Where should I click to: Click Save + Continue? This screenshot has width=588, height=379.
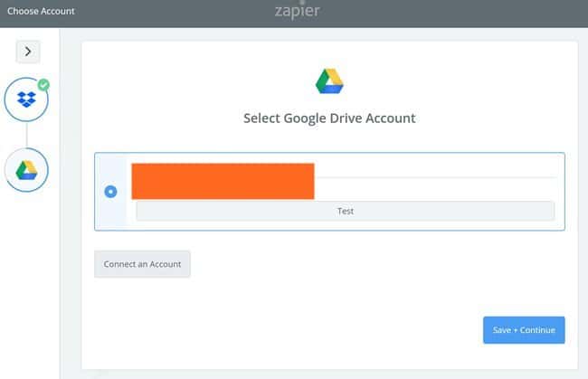coord(524,330)
